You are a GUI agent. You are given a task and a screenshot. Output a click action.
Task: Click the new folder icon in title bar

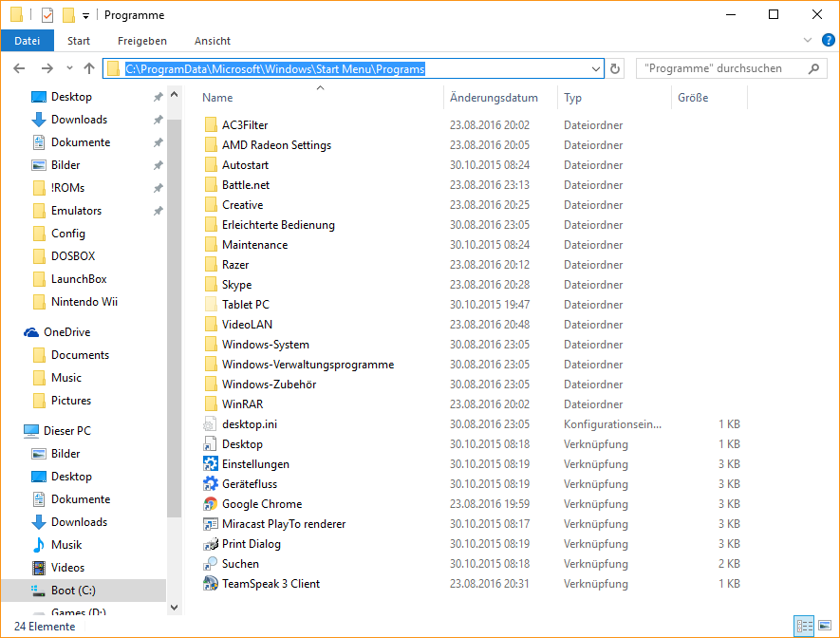pyautogui.click(x=68, y=15)
